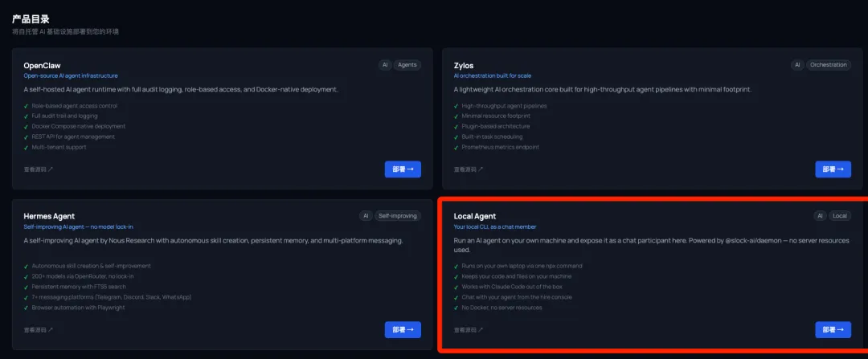The width and height of the screenshot is (868, 359).
Task: Click 'Minimal resource footprint' feature
Action: 496,116
